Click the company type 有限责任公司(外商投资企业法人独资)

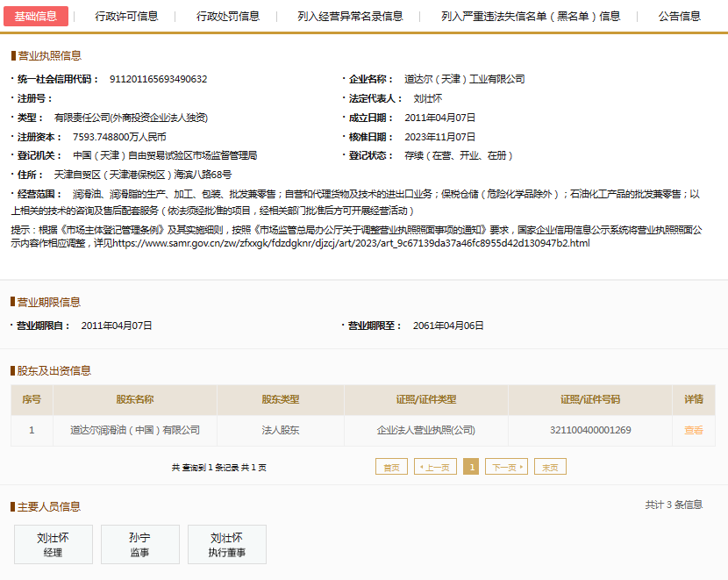click(x=131, y=118)
